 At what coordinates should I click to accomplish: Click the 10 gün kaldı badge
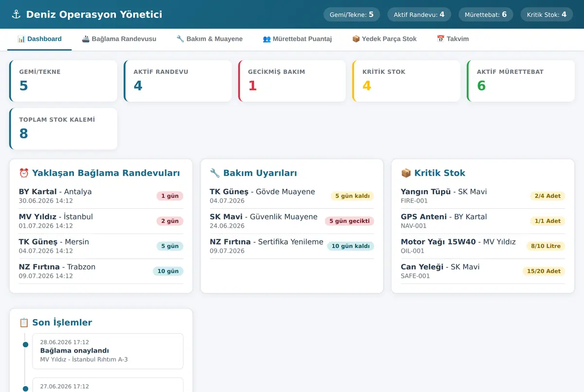pyautogui.click(x=350, y=246)
